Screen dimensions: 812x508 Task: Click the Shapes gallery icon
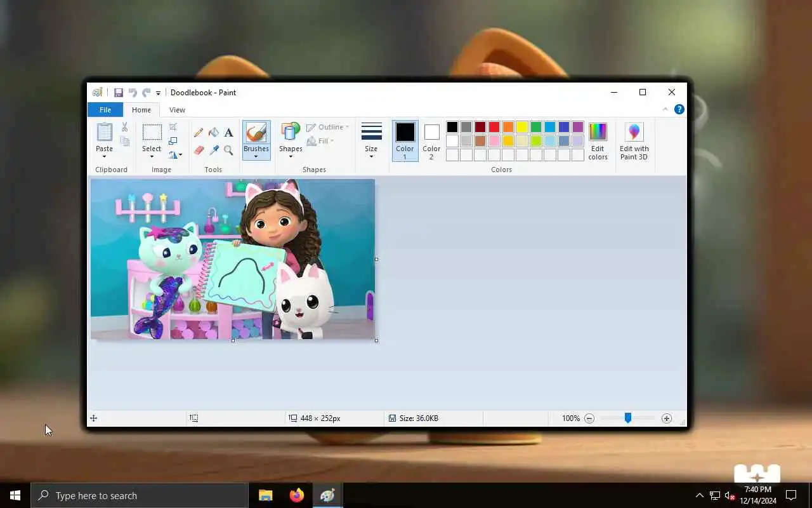coord(291,132)
